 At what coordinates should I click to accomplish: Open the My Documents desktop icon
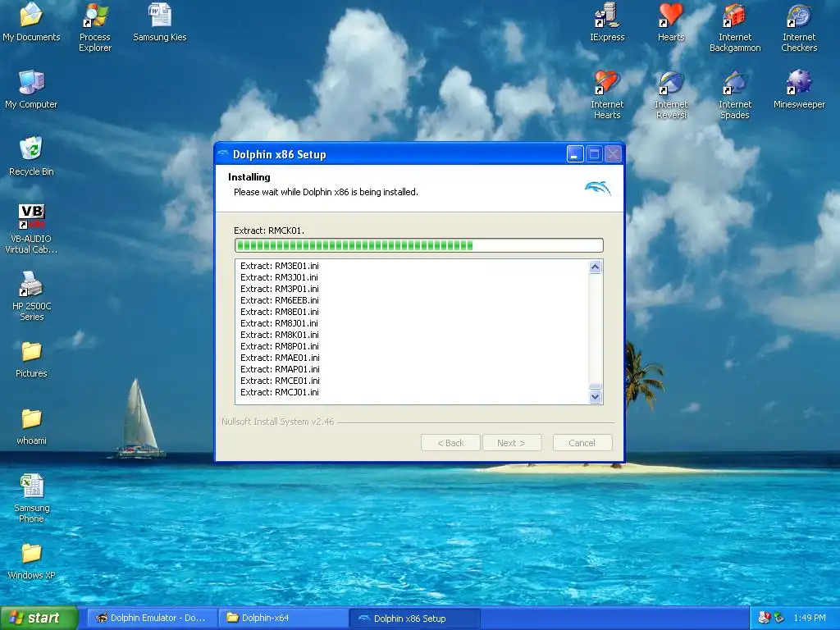[x=31, y=22]
